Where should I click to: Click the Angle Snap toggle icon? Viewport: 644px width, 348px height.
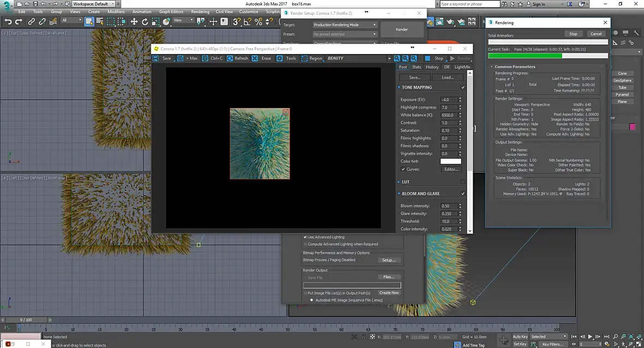[x=248, y=22]
